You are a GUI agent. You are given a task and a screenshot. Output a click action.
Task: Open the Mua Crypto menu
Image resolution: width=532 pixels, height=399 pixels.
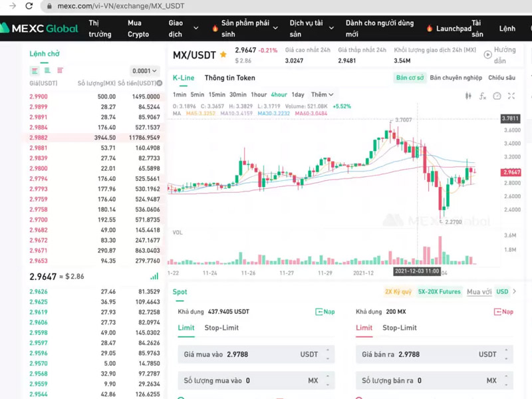pyautogui.click(x=138, y=29)
